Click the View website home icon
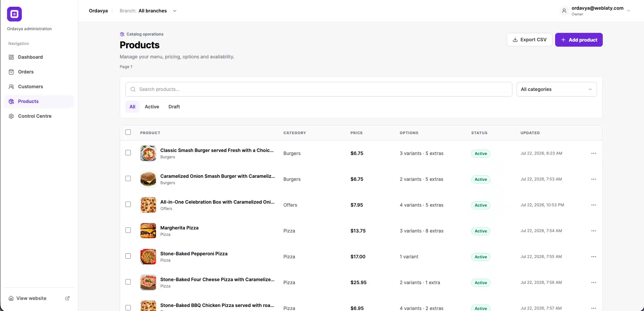This screenshot has width=644, height=311. [x=11, y=298]
